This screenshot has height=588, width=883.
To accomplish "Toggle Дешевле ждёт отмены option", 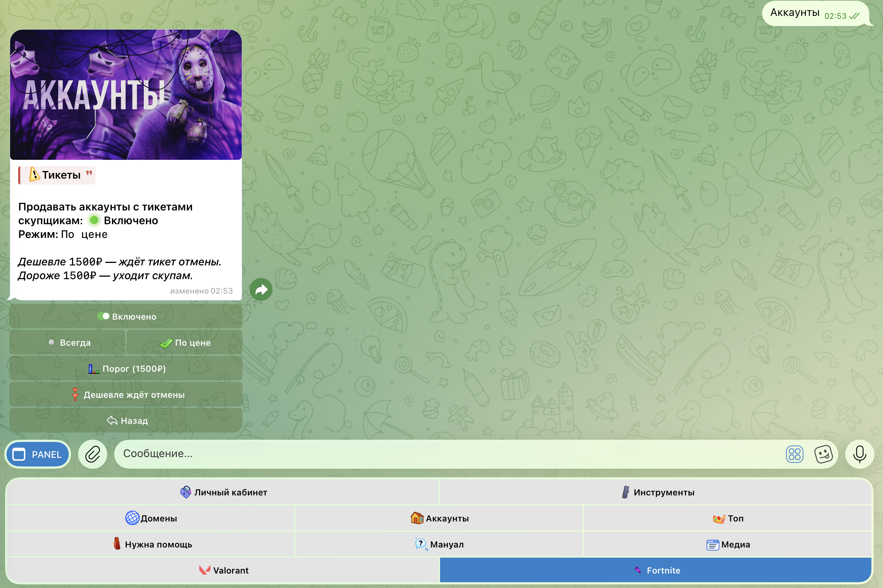I will point(126,395).
